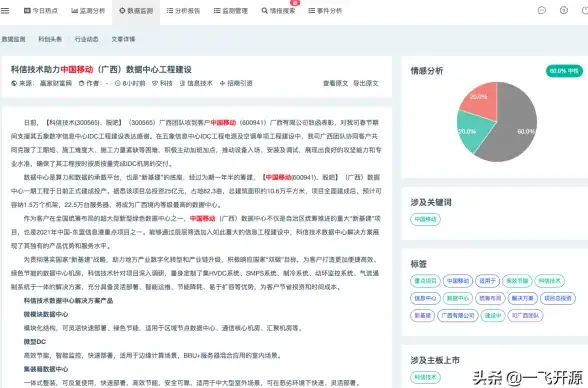Click the 新基建 tag
The image size is (588, 388).
[x=423, y=316]
